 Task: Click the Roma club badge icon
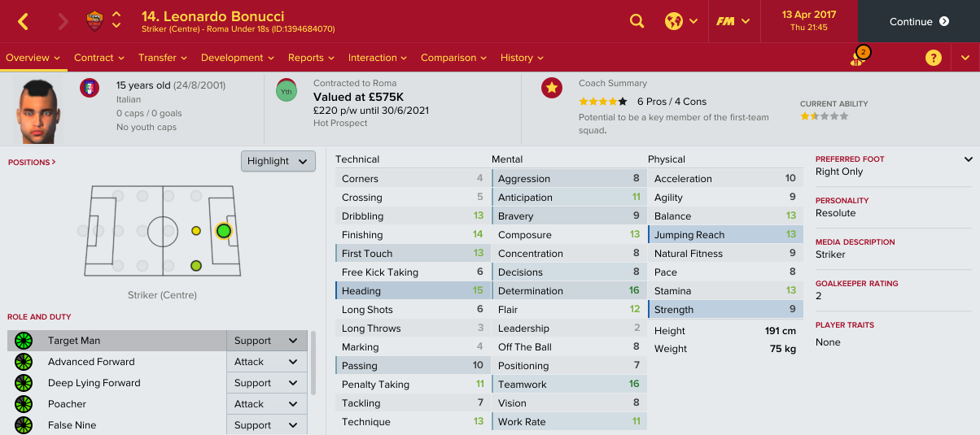(x=94, y=21)
